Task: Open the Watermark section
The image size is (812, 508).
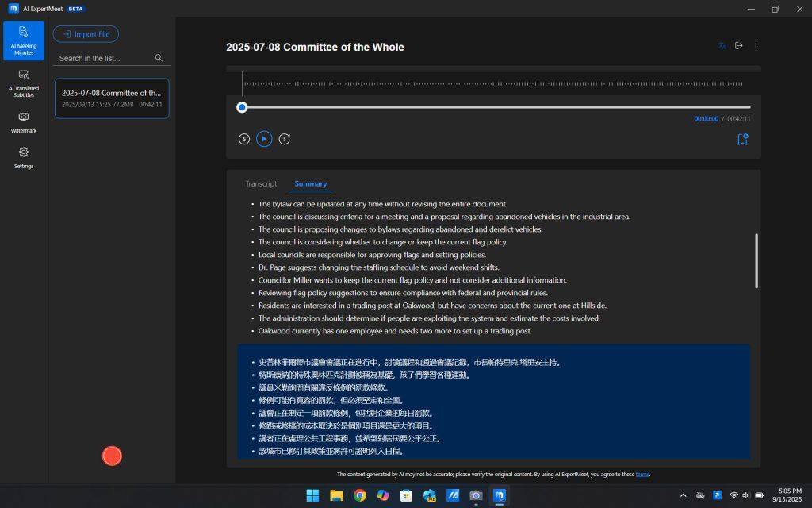Action: (24, 122)
